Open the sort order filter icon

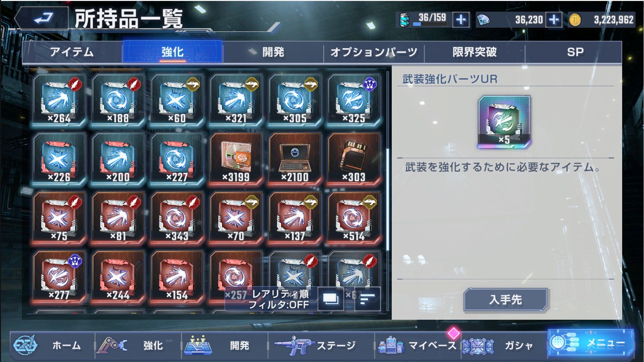tap(367, 298)
